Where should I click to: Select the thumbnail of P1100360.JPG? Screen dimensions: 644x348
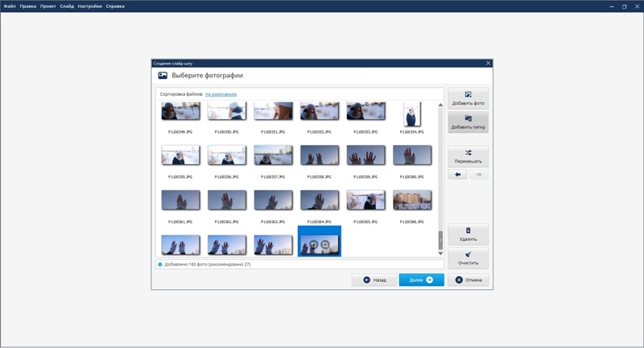point(412,155)
